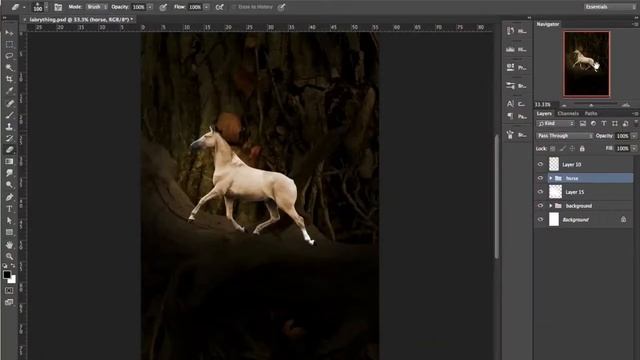
Task: Select the Magic Wand tool
Action: click(9, 67)
